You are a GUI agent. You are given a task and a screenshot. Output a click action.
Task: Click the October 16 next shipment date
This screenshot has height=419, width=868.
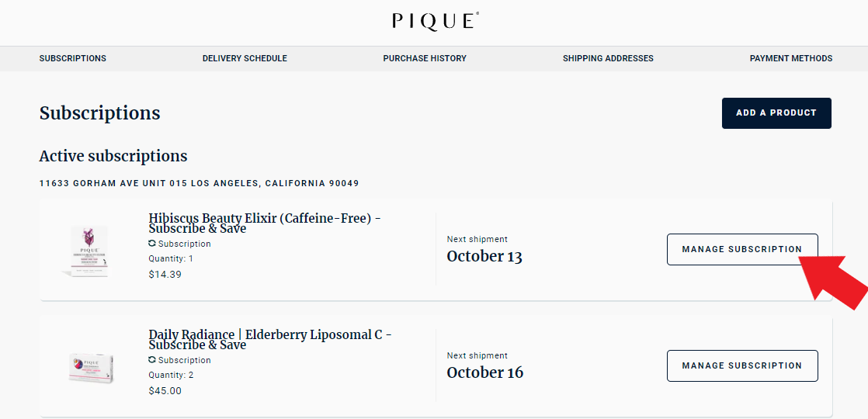point(485,373)
